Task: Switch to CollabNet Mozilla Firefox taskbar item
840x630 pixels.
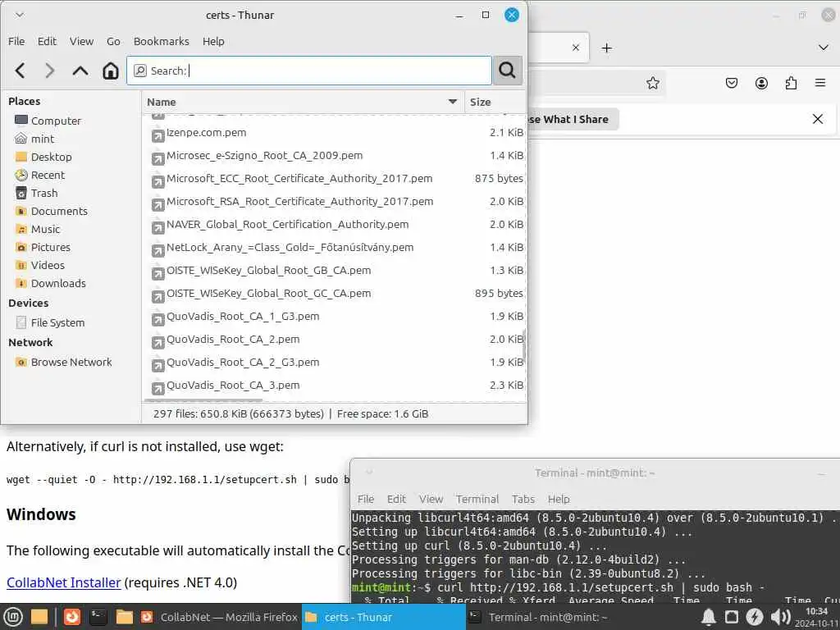Action: (x=219, y=617)
